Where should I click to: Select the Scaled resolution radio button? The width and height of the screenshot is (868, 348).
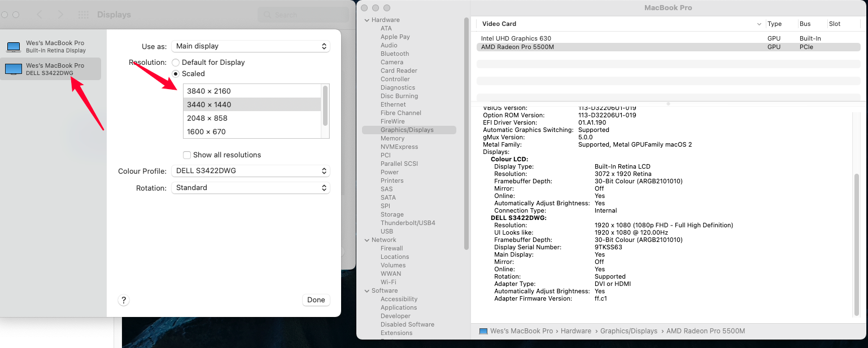(x=176, y=74)
